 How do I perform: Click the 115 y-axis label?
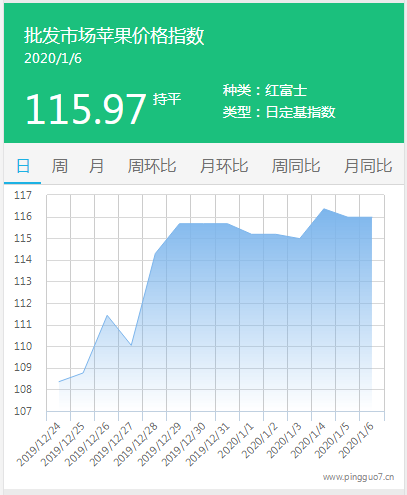tap(23, 238)
